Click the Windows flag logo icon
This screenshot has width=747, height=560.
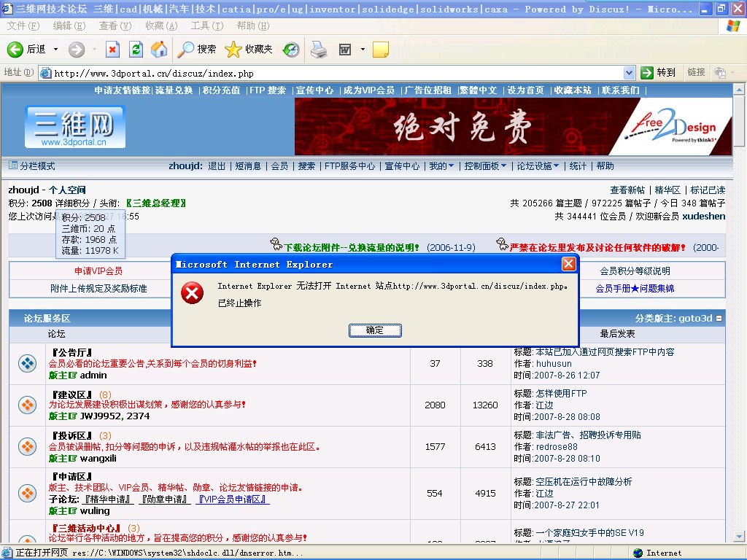(733, 26)
